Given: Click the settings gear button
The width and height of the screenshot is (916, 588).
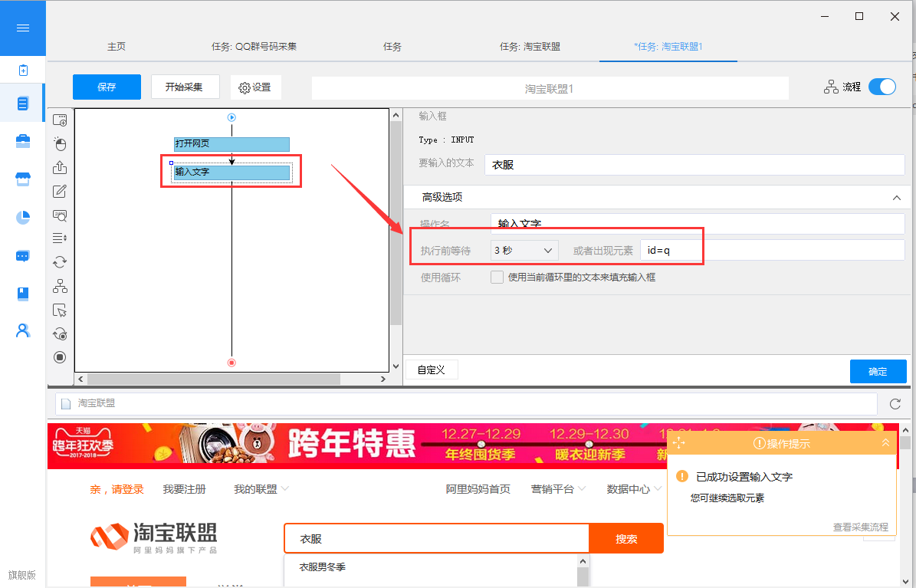Looking at the screenshot, I should (x=255, y=87).
